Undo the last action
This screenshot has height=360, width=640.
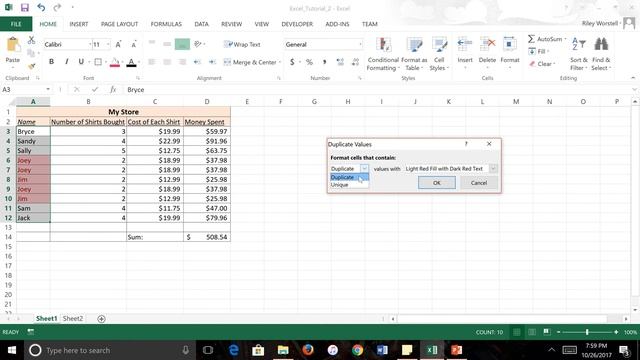pyautogui.click(x=41, y=7)
